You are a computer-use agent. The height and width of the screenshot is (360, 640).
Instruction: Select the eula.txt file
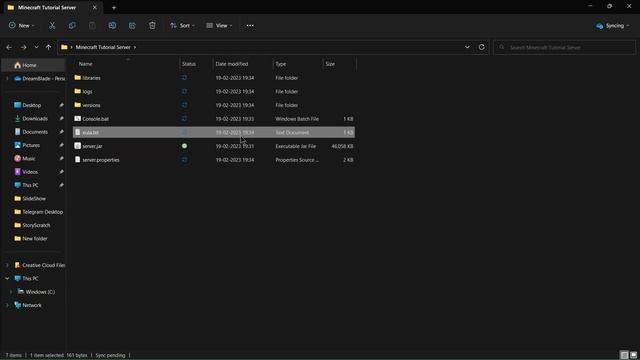point(214,133)
